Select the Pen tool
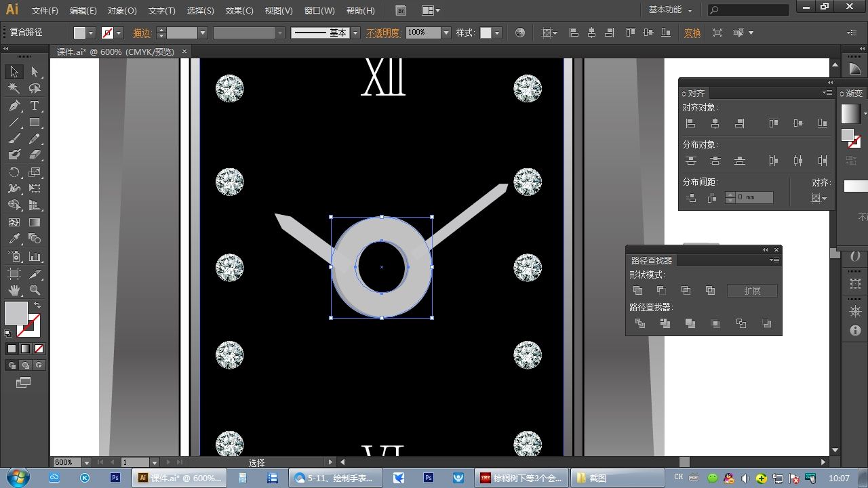Image resolution: width=868 pixels, height=488 pixels. coord(14,106)
